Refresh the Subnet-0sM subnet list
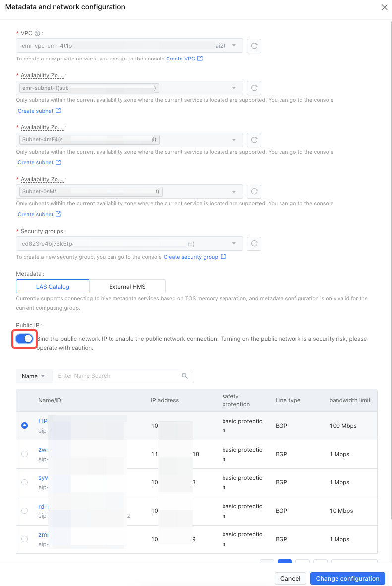This screenshot has height=586, width=392. pos(254,191)
